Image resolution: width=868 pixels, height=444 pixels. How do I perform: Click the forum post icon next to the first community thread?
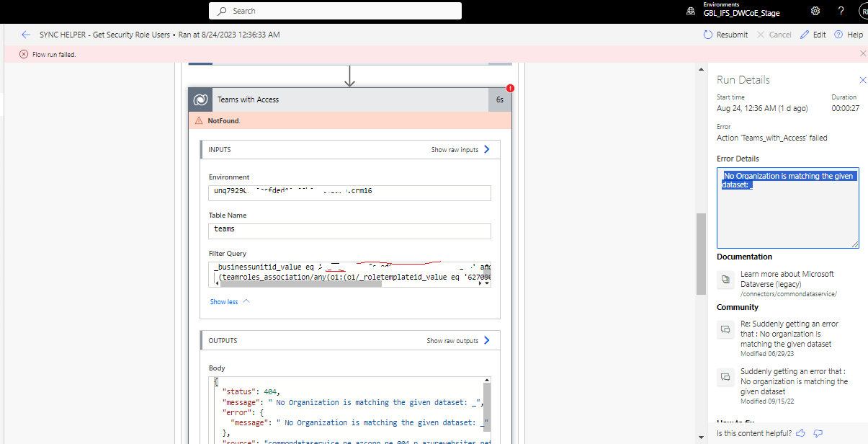tap(725, 329)
